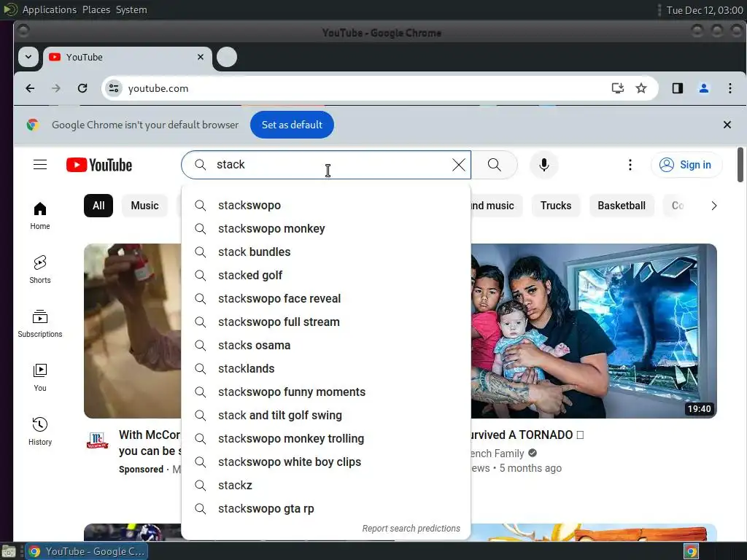The width and height of the screenshot is (747, 560).
Task: Click the Chrome icon in the bottom-right tray
Action: [692, 551]
